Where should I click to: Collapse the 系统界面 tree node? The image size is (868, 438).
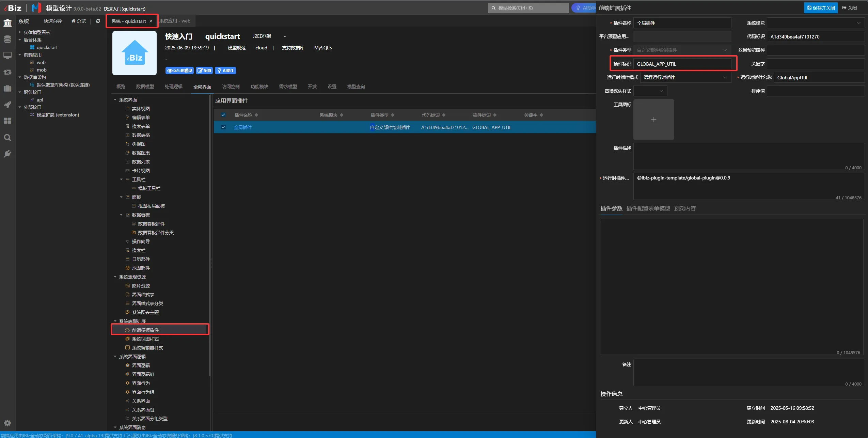point(115,100)
